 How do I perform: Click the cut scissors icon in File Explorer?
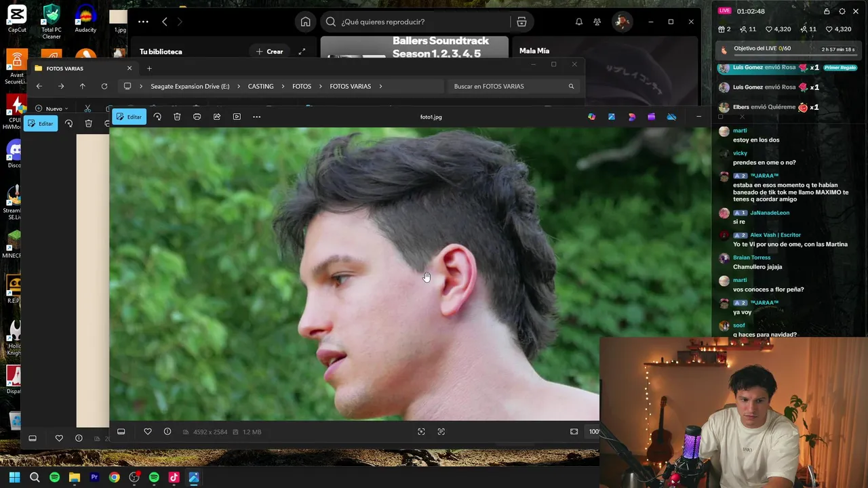click(x=87, y=108)
